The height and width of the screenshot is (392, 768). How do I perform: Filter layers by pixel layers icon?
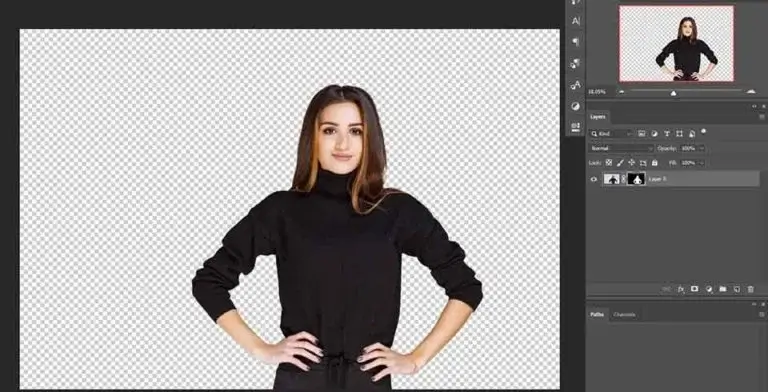pyautogui.click(x=642, y=133)
